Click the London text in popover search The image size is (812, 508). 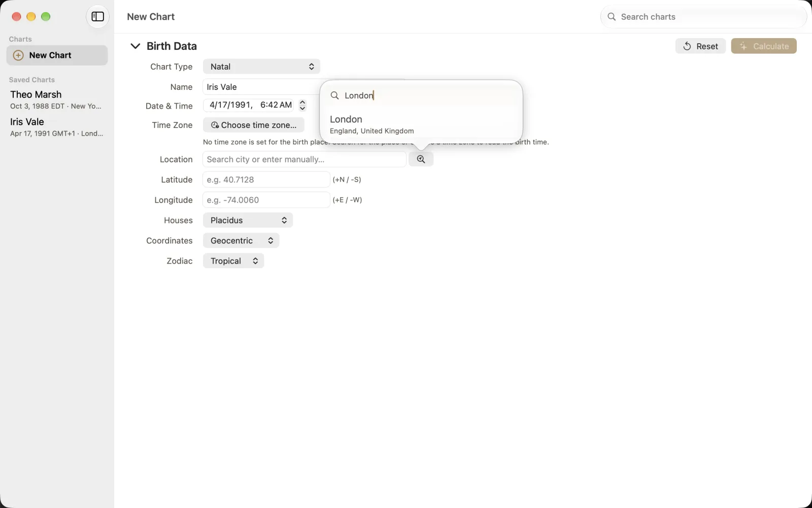(359, 96)
